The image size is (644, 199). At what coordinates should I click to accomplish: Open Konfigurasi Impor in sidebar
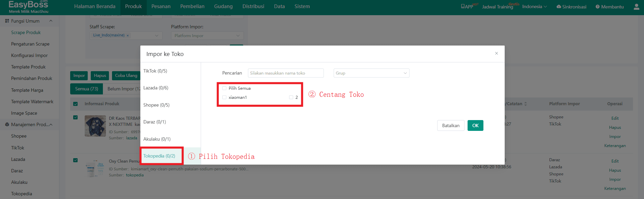pyautogui.click(x=29, y=55)
